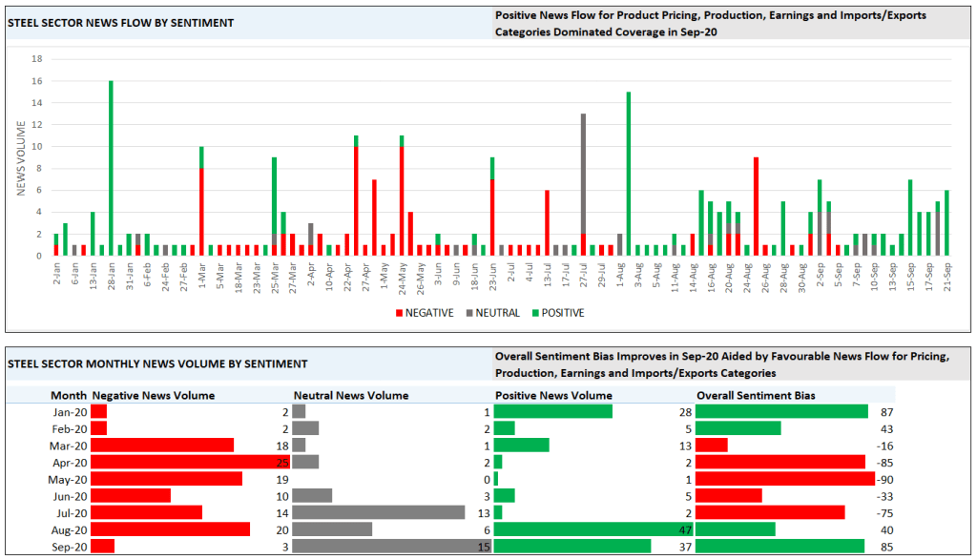Select the Monthly News Volume table title
This screenshot has width=977, height=560.
pyautogui.click(x=156, y=363)
